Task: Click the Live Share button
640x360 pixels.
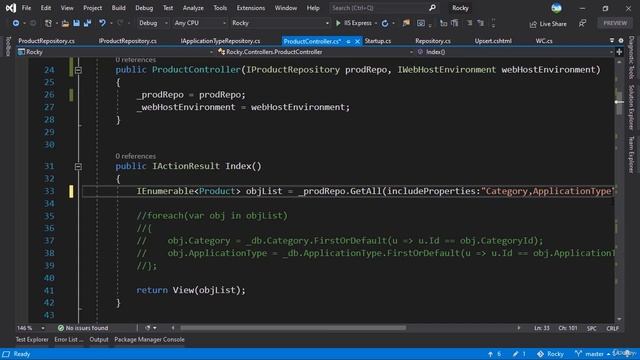Action: (548, 24)
